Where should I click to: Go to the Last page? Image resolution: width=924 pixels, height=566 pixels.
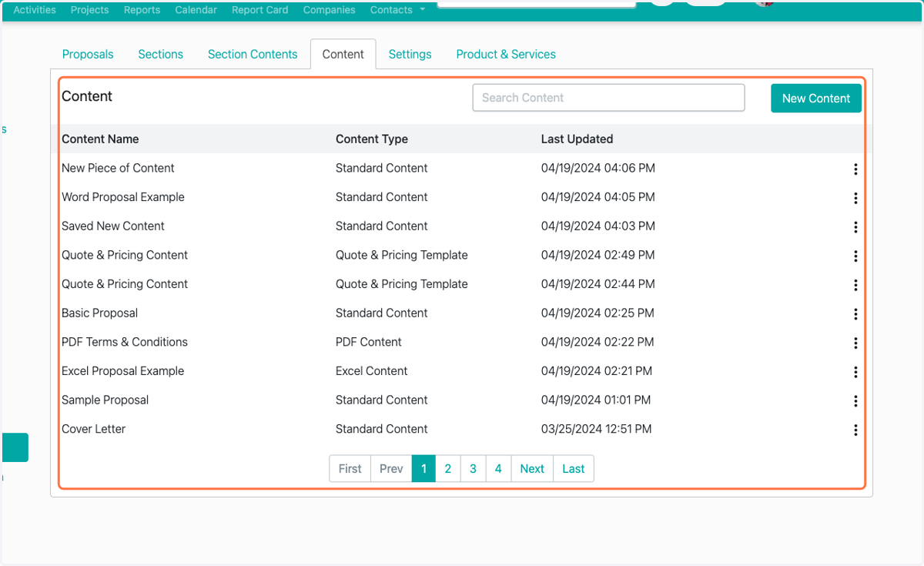pos(574,468)
